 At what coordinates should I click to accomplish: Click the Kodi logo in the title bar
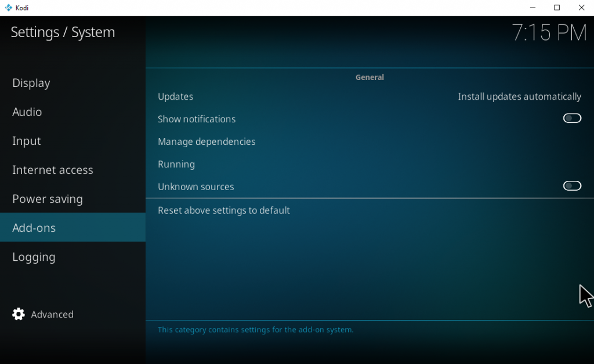point(7,8)
